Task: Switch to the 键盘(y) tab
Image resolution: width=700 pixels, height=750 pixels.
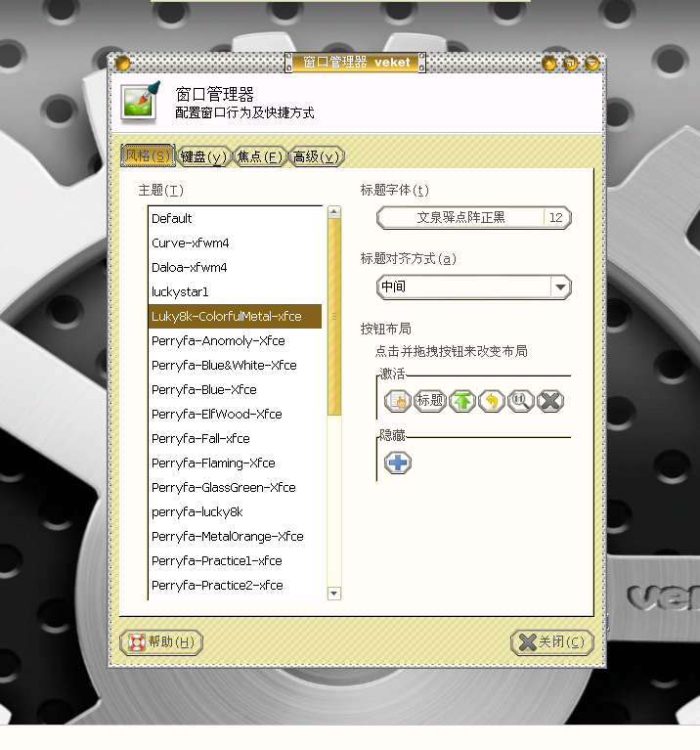Action: coord(203,156)
